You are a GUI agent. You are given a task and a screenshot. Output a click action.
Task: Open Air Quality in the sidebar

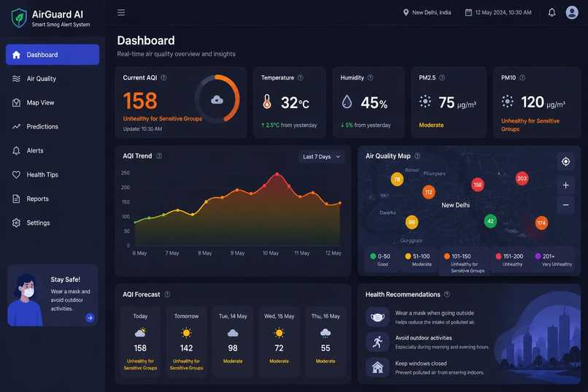(x=53, y=79)
